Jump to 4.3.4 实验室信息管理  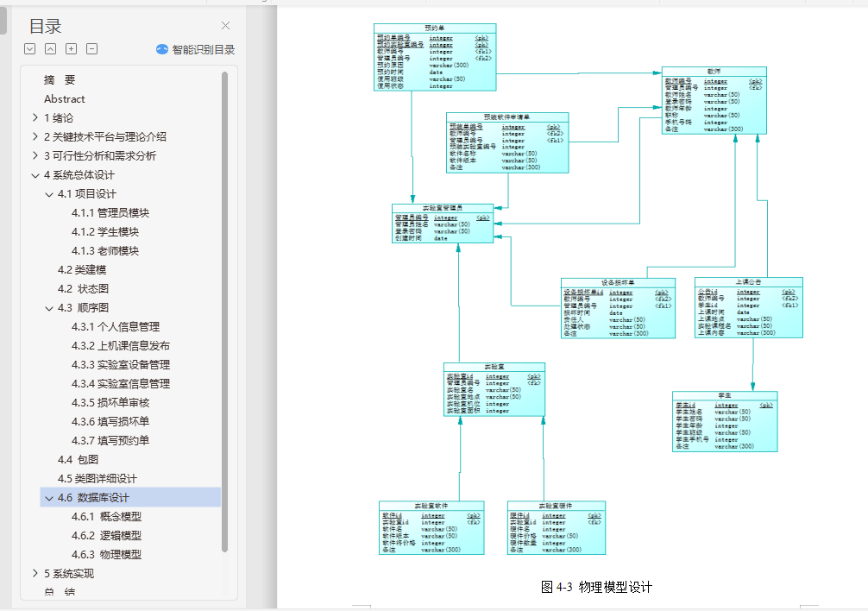click(121, 383)
